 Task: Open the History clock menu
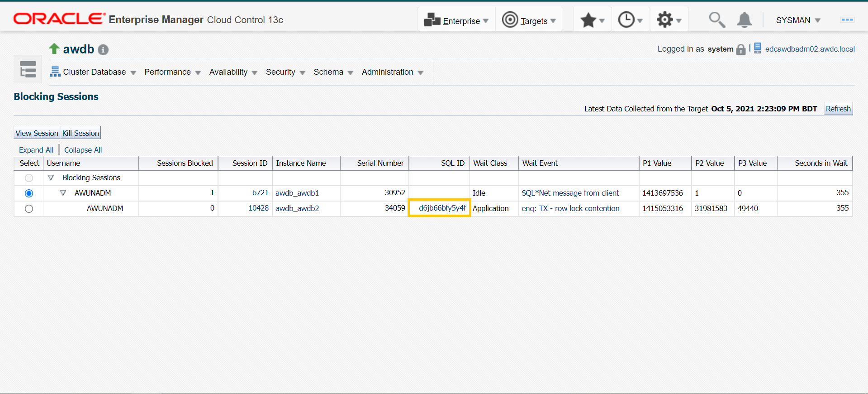631,20
